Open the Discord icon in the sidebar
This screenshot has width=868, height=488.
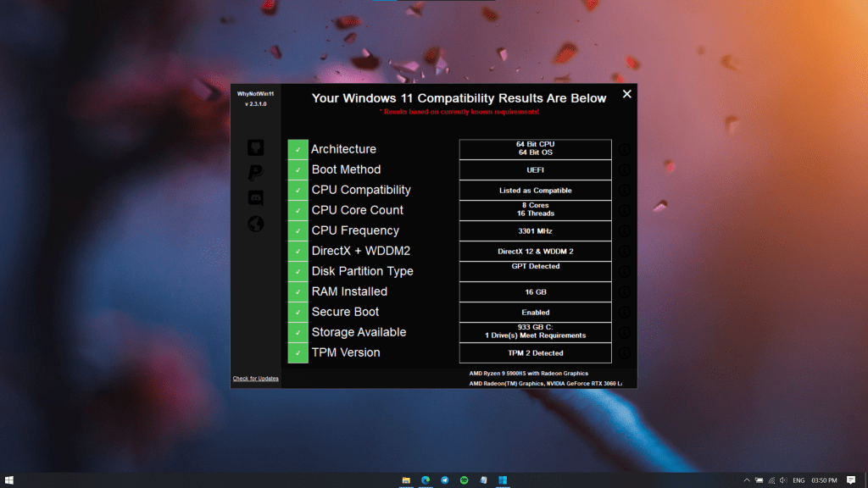pyautogui.click(x=255, y=198)
